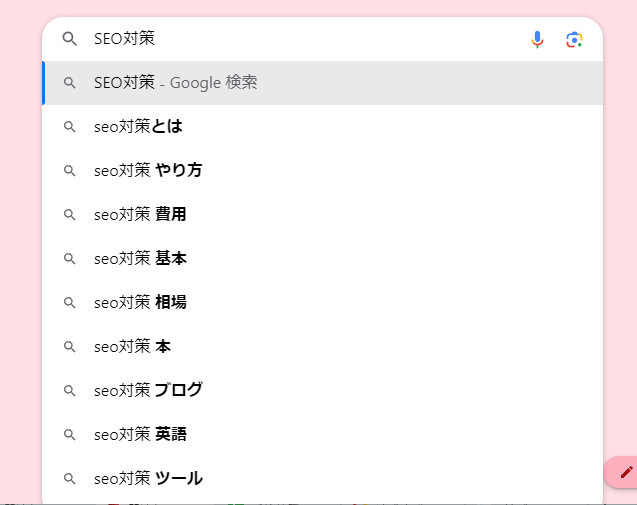The image size is (637, 505).
Task: Select the seo対策 ツール suggestion
Action: pyautogui.click(x=323, y=479)
